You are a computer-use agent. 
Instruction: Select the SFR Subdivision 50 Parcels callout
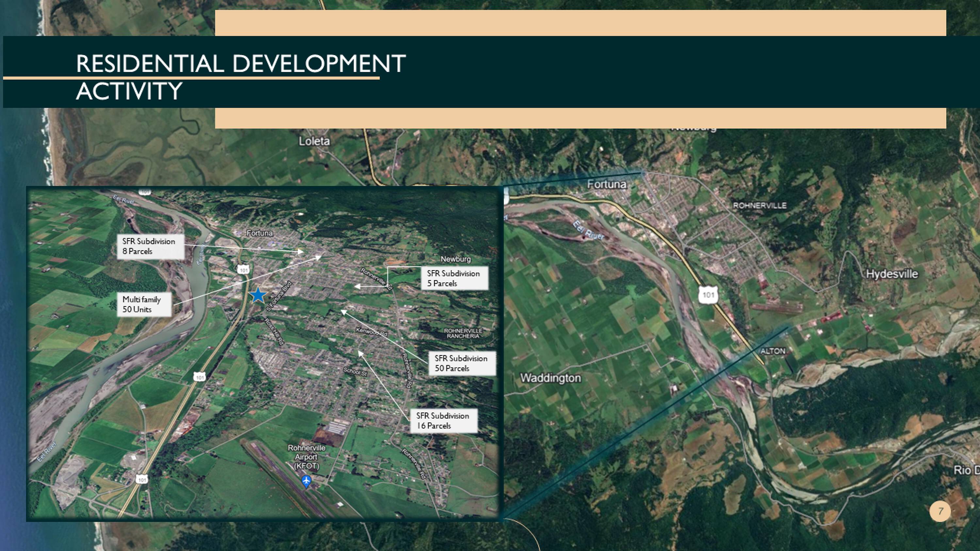(462, 363)
